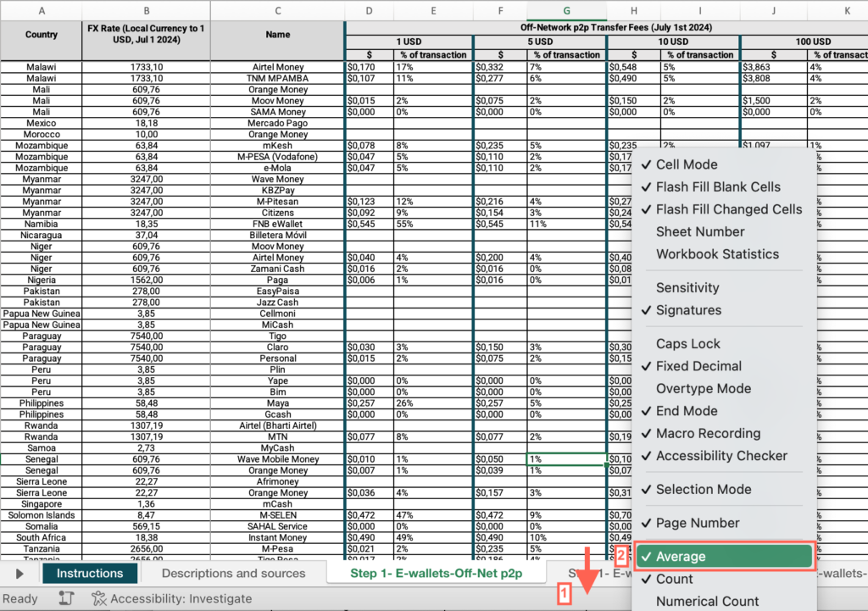868x611 pixels.
Task: Toggle Fixed Decimal option
Action: (x=724, y=366)
